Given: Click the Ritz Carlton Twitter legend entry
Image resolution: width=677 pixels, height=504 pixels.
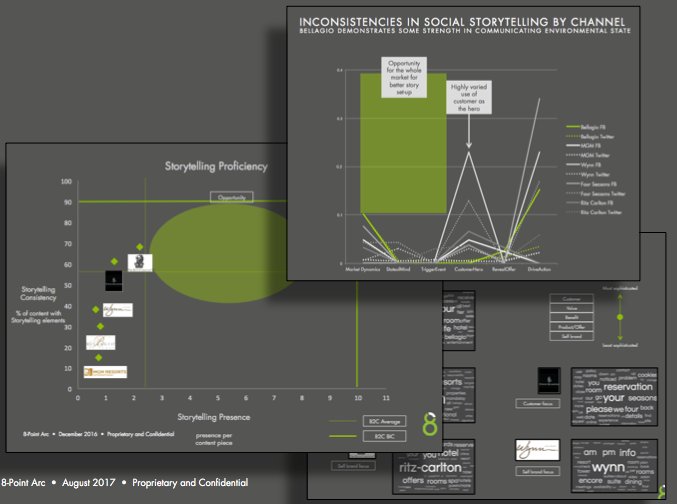Looking at the screenshot, I should pyautogui.click(x=594, y=212).
